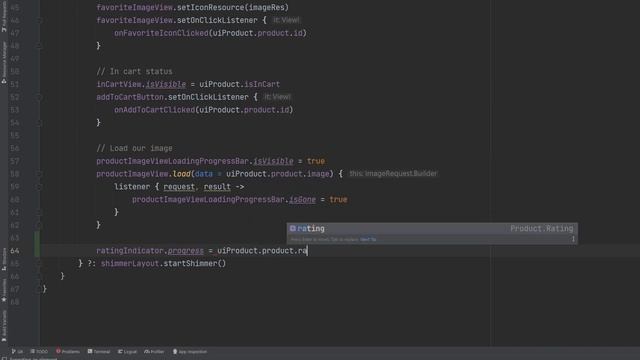Click the property icon beside 'rating' suggestion

tap(293, 229)
